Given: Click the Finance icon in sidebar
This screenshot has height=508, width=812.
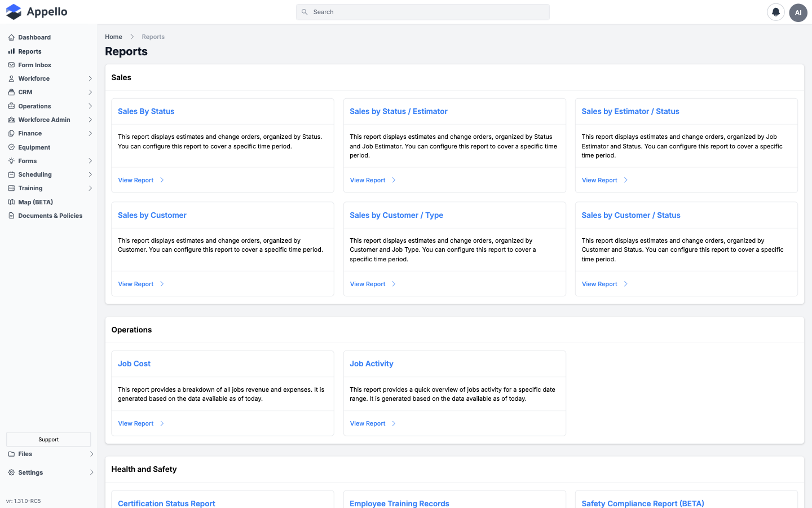Looking at the screenshot, I should pyautogui.click(x=11, y=133).
